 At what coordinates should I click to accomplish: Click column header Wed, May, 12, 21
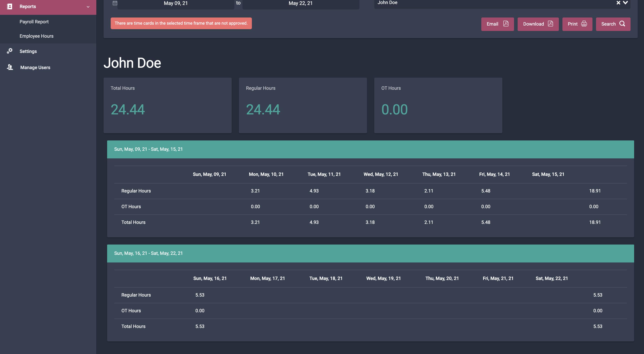pos(381,174)
